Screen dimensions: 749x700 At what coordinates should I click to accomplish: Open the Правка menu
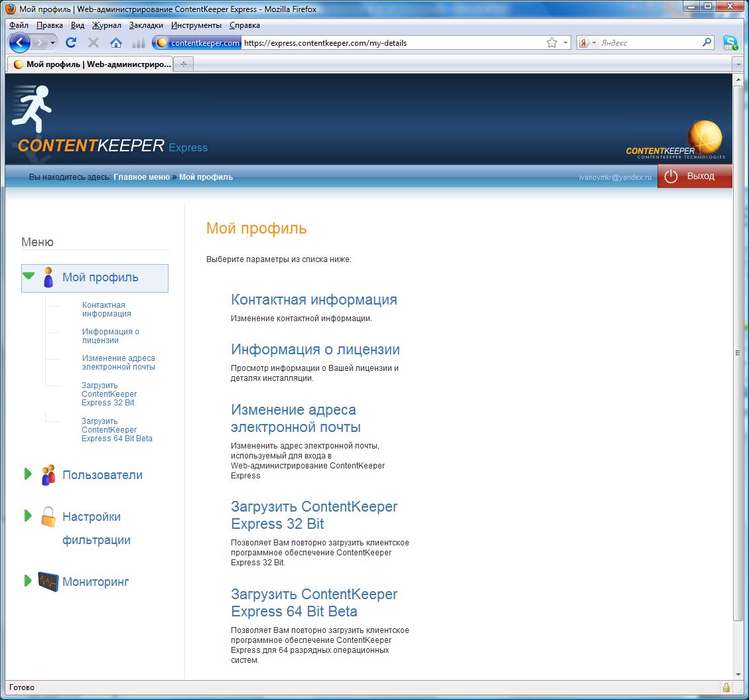[50, 25]
